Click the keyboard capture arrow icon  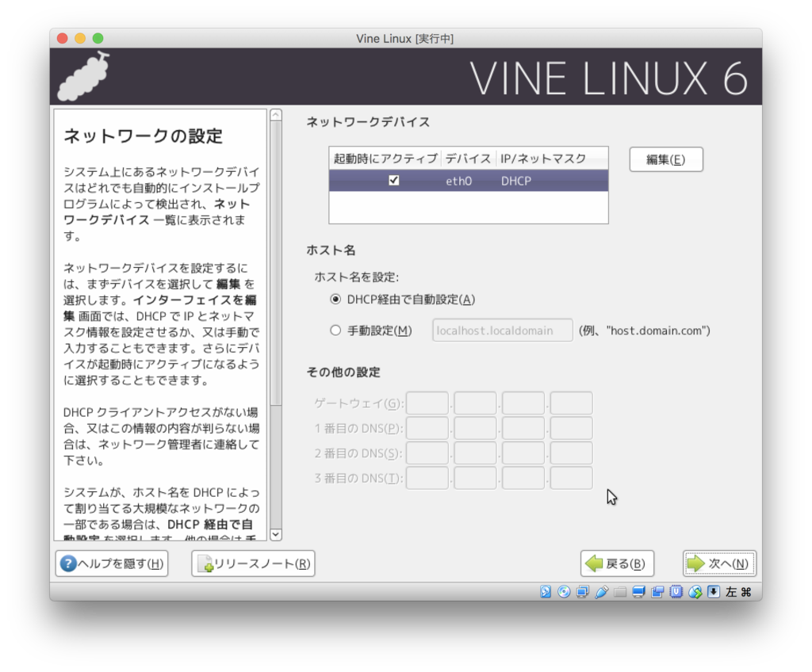(714, 592)
